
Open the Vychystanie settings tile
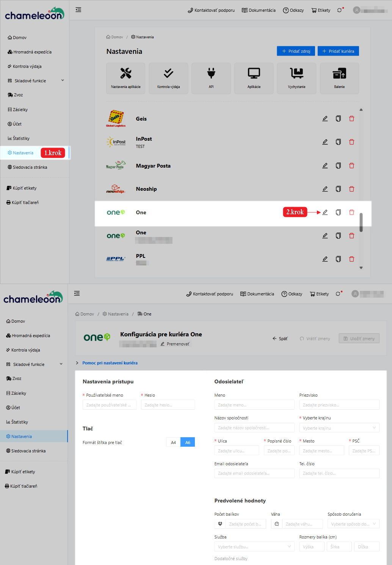coord(296,78)
